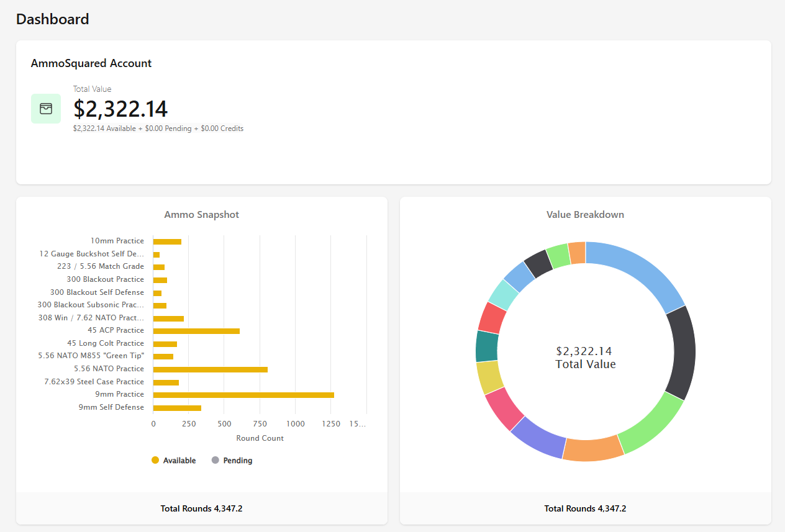The image size is (785, 532).
Task: Click the teal donut chart segment
Action: 486,346
